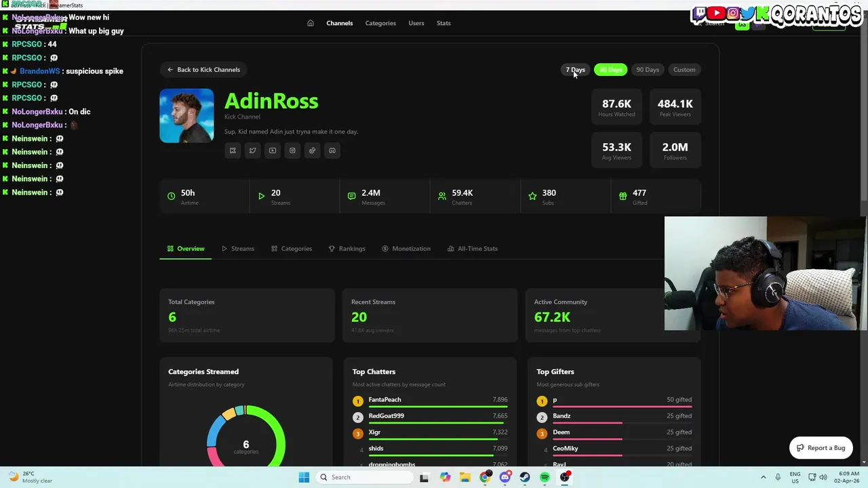The width and height of the screenshot is (868, 488).
Task: Open OBS Studio from the taskbar
Action: click(x=565, y=477)
